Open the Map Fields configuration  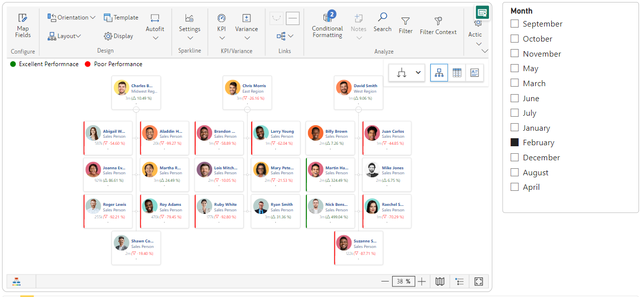click(x=23, y=25)
